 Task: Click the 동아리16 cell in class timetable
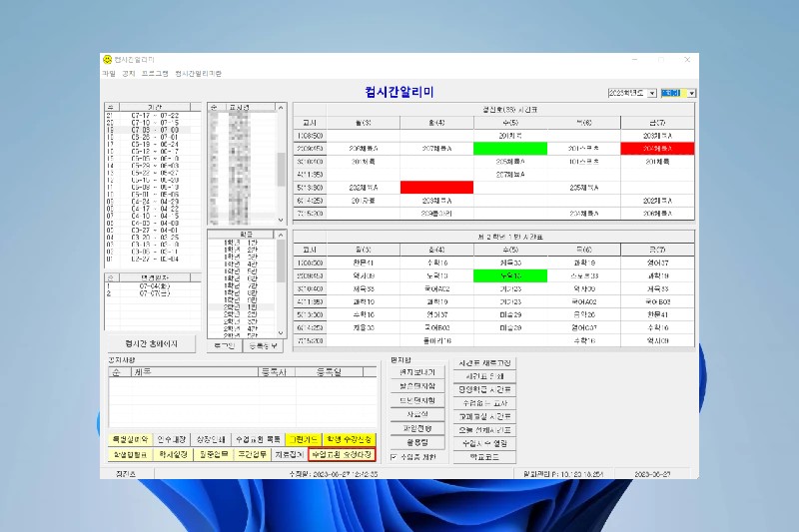436,340
